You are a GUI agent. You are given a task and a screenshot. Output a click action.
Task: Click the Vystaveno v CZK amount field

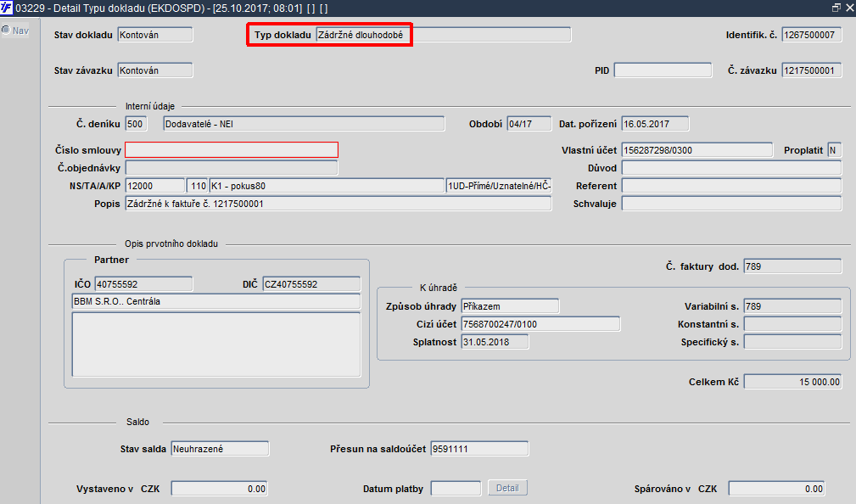pos(220,489)
